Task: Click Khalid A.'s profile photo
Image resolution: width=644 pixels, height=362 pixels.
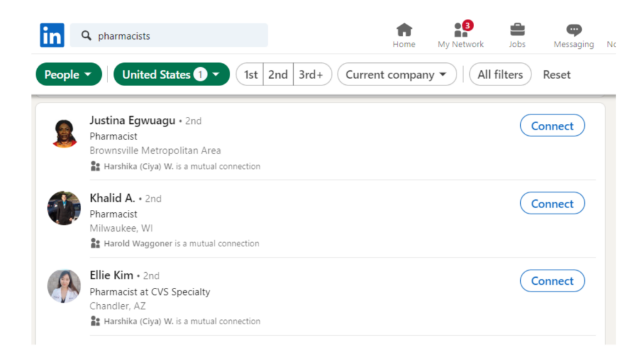Action: [x=64, y=208]
